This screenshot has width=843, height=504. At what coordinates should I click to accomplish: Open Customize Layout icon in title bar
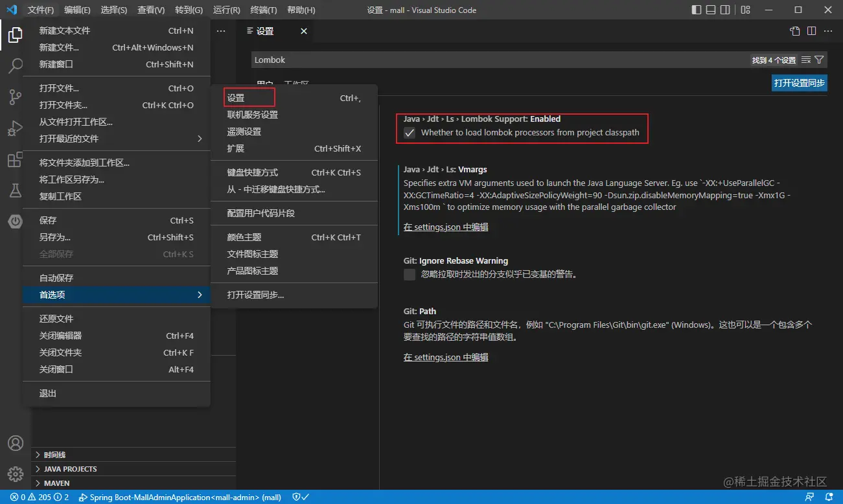(x=746, y=10)
